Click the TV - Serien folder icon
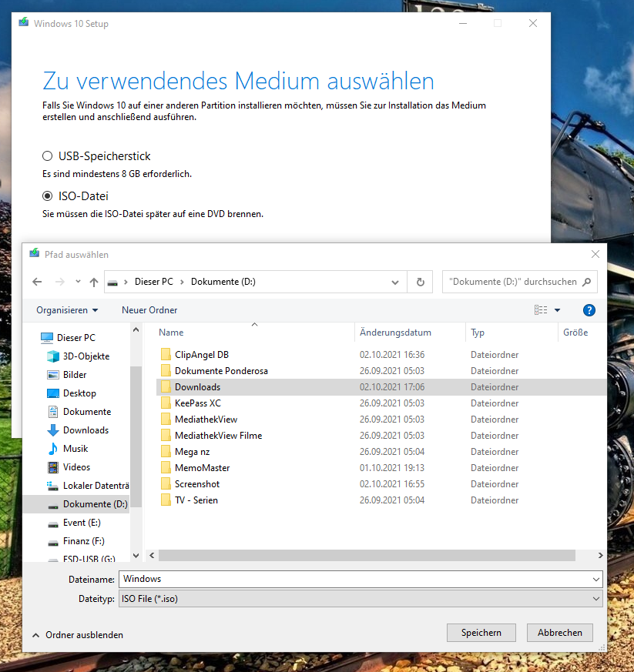 click(x=166, y=500)
